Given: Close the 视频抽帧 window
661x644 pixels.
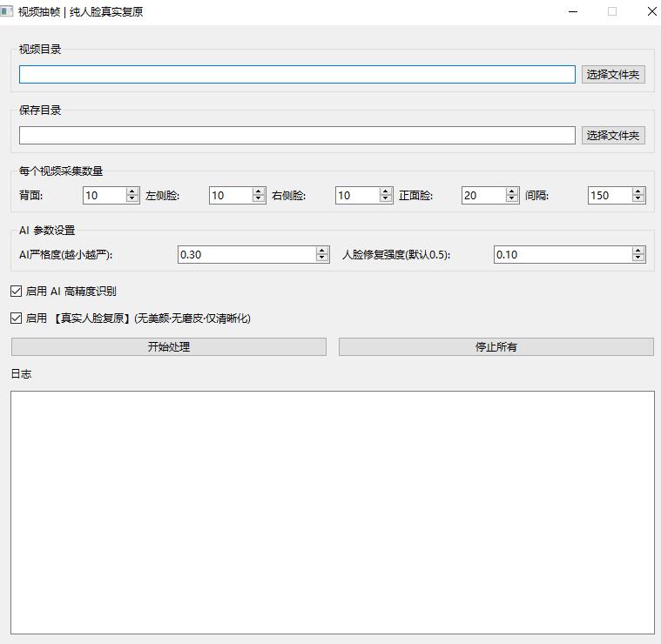Looking at the screenshot, I should pyautogui.click(x=651, y=11).
